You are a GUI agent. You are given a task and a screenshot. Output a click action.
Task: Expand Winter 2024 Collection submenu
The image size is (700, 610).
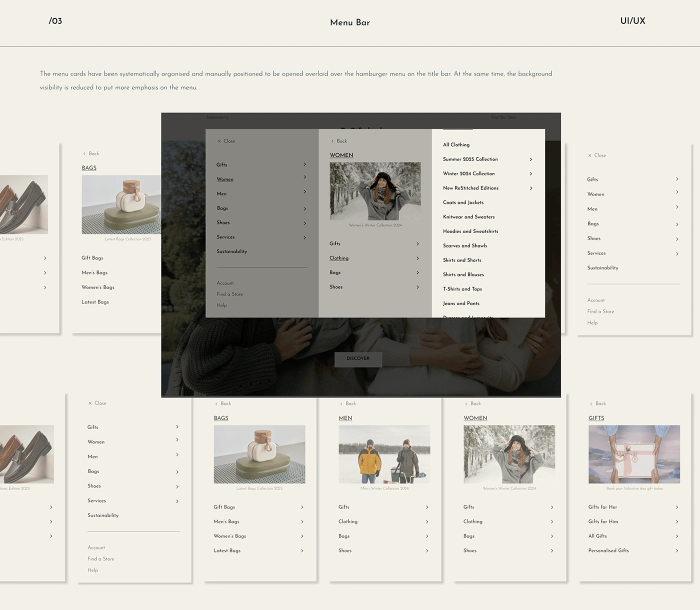coord(531,174)
